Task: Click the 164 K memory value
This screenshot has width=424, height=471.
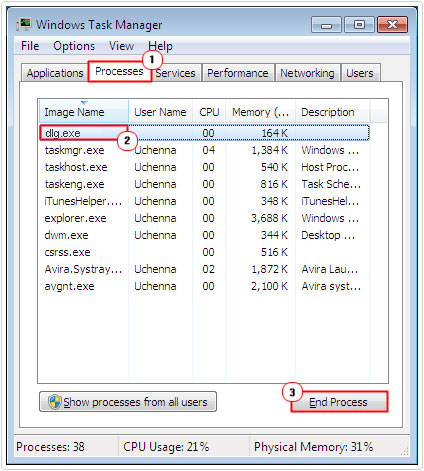Action: point(275,133)
